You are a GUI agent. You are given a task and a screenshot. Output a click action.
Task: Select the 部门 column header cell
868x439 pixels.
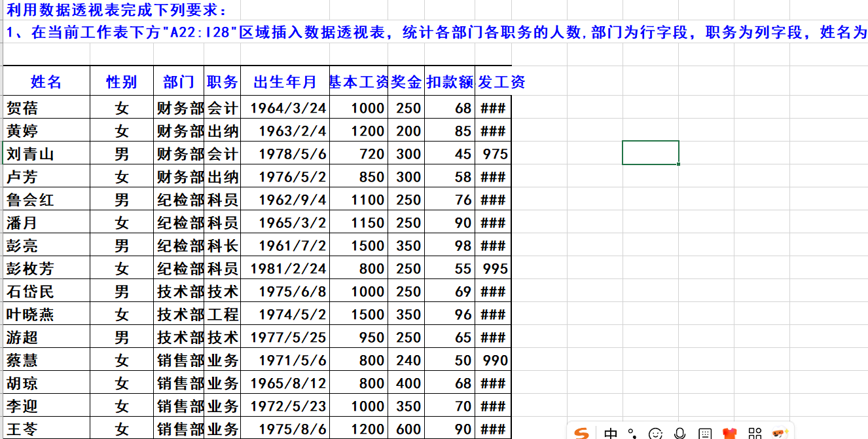[x=179, y=82]
